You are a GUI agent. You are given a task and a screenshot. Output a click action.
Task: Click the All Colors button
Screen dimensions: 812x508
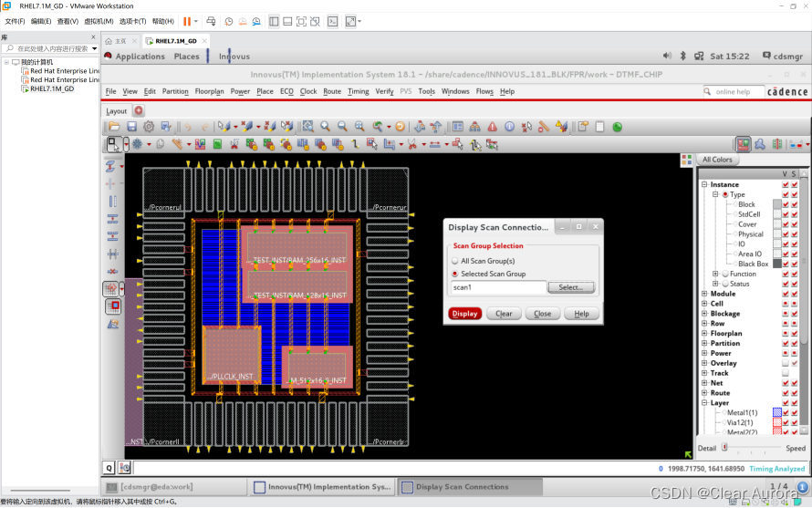click(717, 160)
